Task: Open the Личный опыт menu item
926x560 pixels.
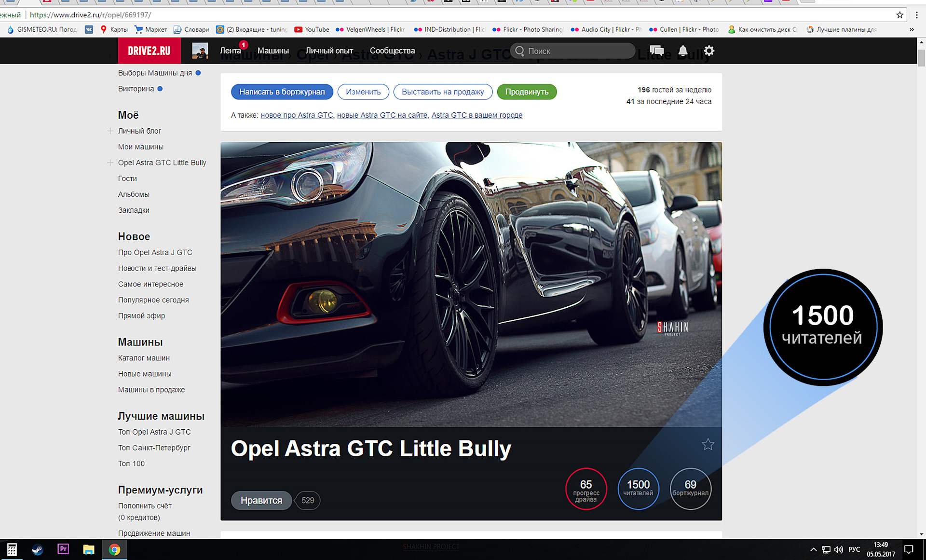Action: pyautogui.click(x=329, y=51)
